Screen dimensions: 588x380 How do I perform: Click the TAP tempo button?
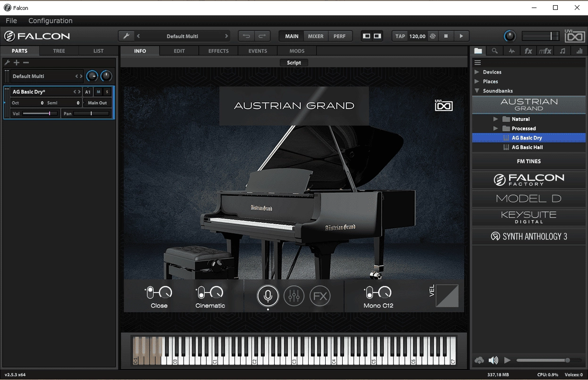(x=400, y=36)
